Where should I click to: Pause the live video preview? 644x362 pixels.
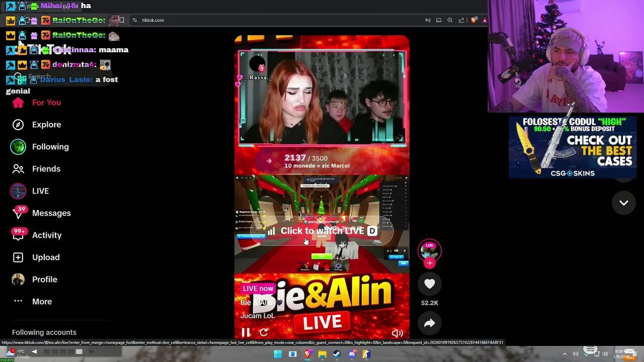click(x=246, y=332)
